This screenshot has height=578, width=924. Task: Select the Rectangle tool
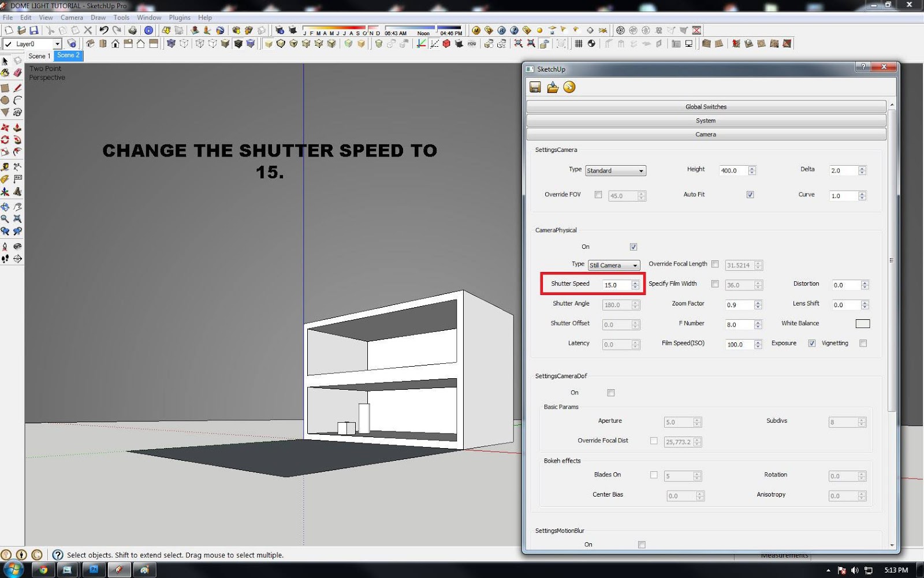click(5, 87)
